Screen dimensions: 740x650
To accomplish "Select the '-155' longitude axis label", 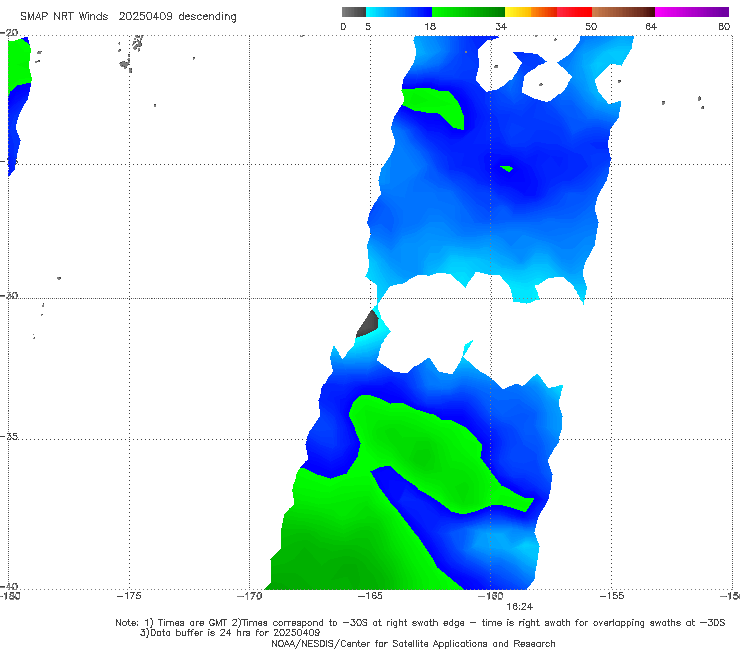I will (x=612, y=596).
